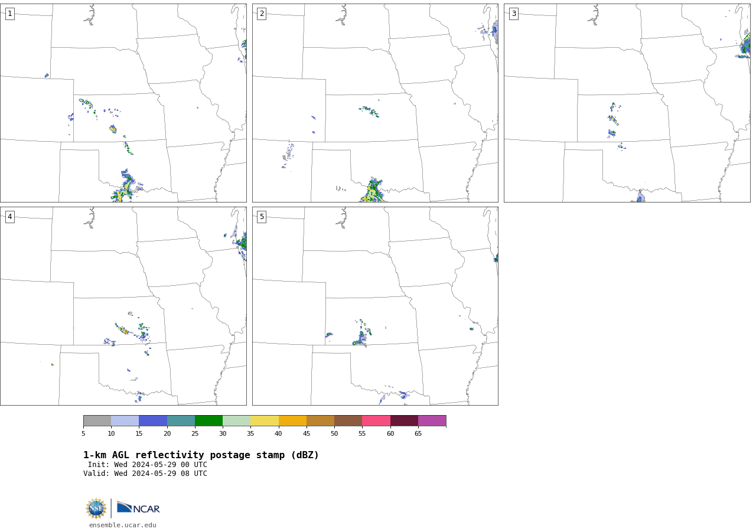Click the brown 50-55 dBZ swatch
Image resolution: width=756 pixels, height=532 pixels.
click(x=348, y=421)
